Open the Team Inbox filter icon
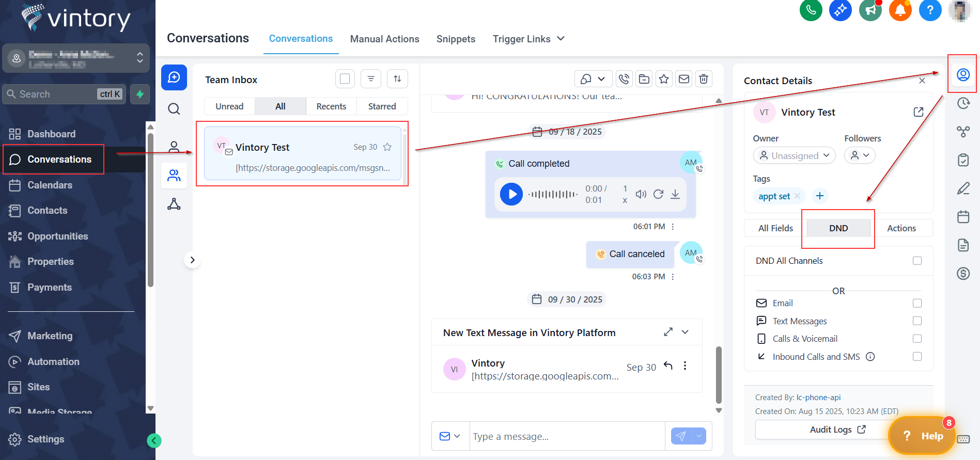 pos(370,79)
